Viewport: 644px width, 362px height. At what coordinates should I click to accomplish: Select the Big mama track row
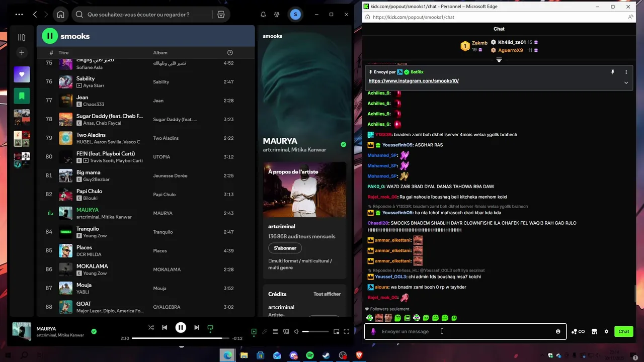[x=145, y=175]
